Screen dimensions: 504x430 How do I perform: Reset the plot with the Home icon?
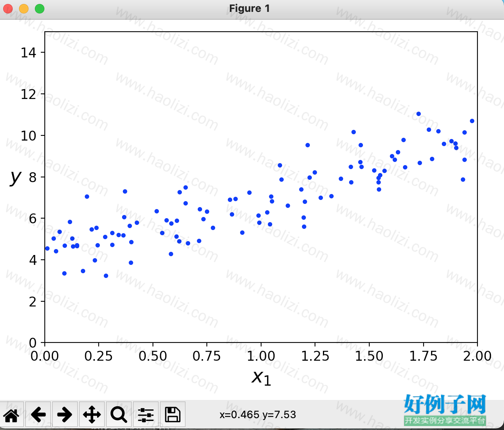click(11, 415)
